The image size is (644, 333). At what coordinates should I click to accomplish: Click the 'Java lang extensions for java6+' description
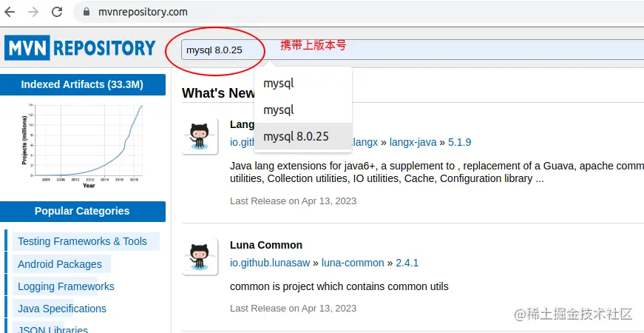(x=437, y=172)
